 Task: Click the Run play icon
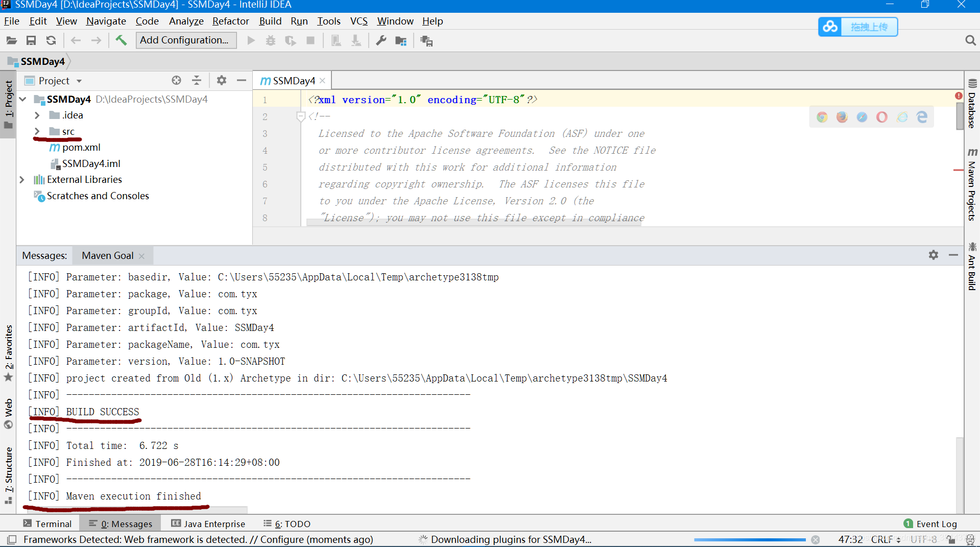251,40
